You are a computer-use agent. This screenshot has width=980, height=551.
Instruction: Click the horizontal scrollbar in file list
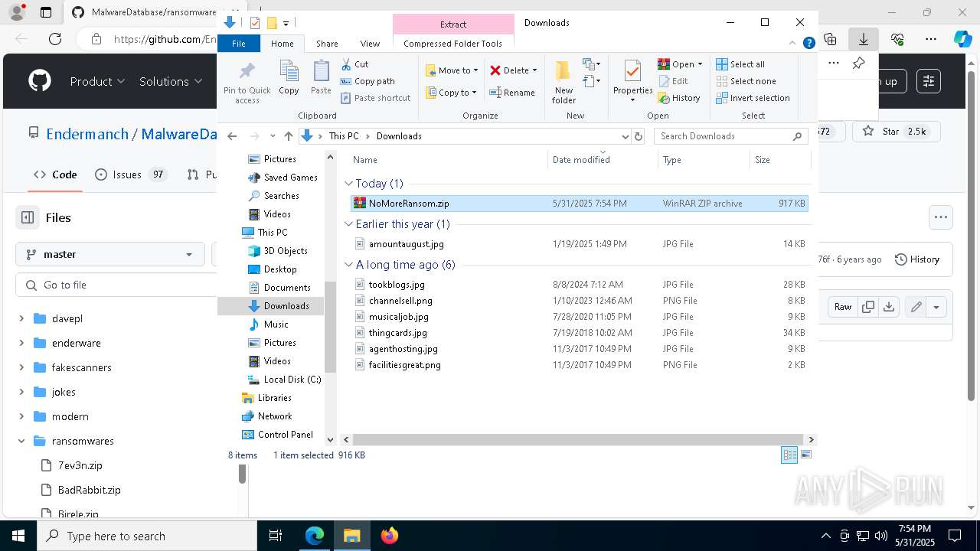(579, 439)
